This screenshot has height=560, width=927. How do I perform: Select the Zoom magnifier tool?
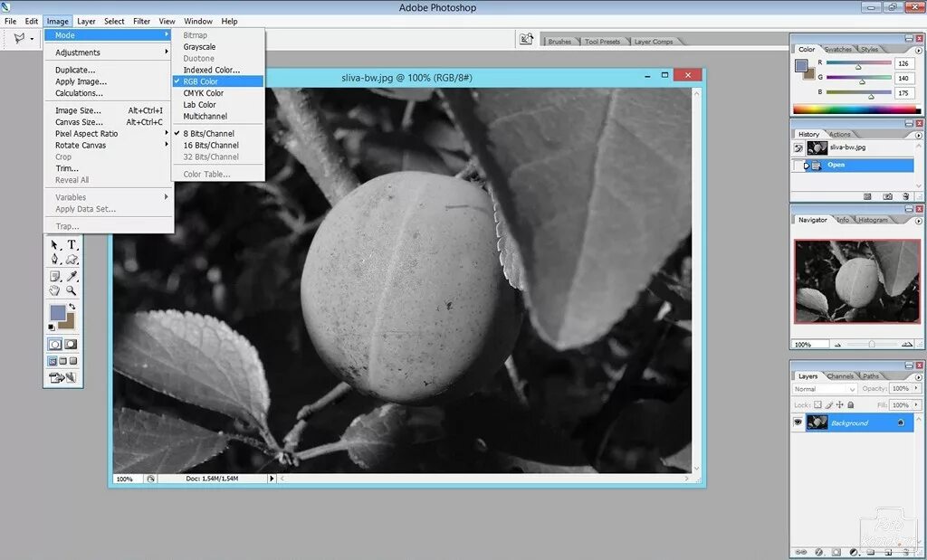72,290
